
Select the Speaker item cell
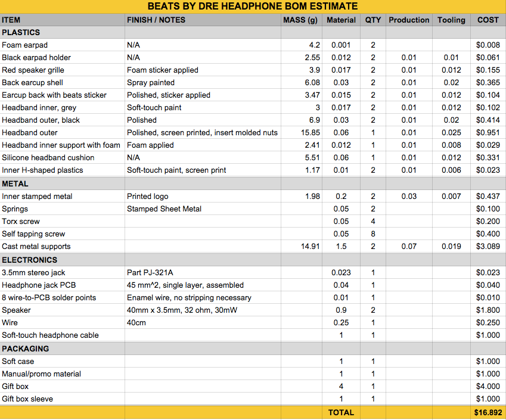pyautogui.click(x=63, y=310)
